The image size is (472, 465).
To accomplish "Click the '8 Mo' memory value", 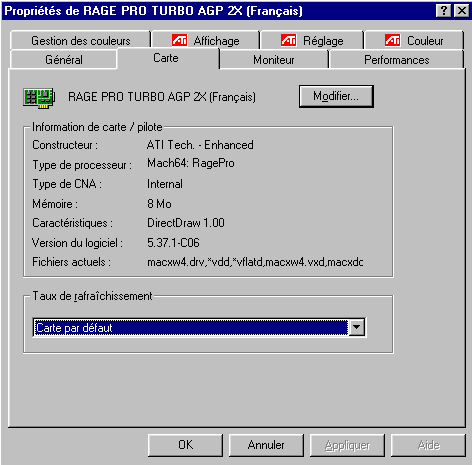I will point(159,204).
